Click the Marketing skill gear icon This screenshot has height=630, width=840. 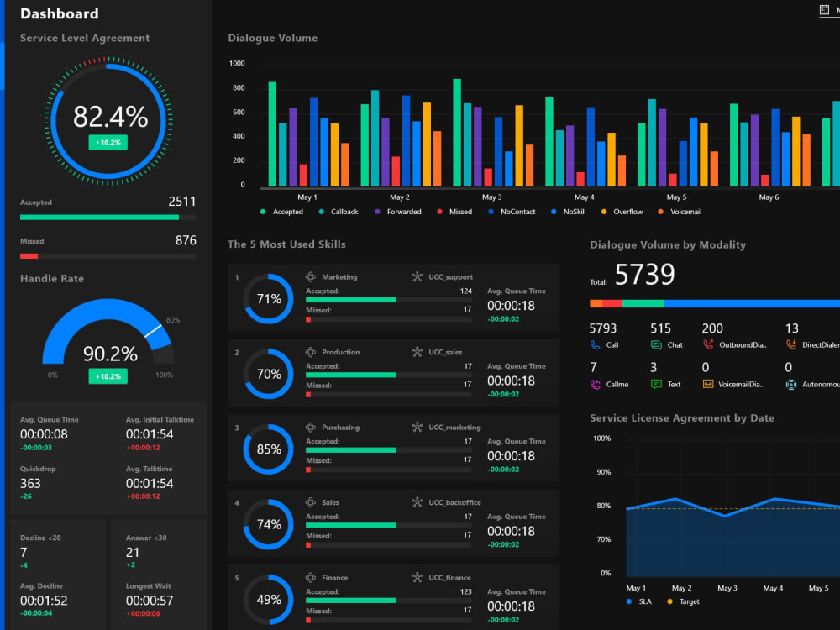tap(310, 276)
